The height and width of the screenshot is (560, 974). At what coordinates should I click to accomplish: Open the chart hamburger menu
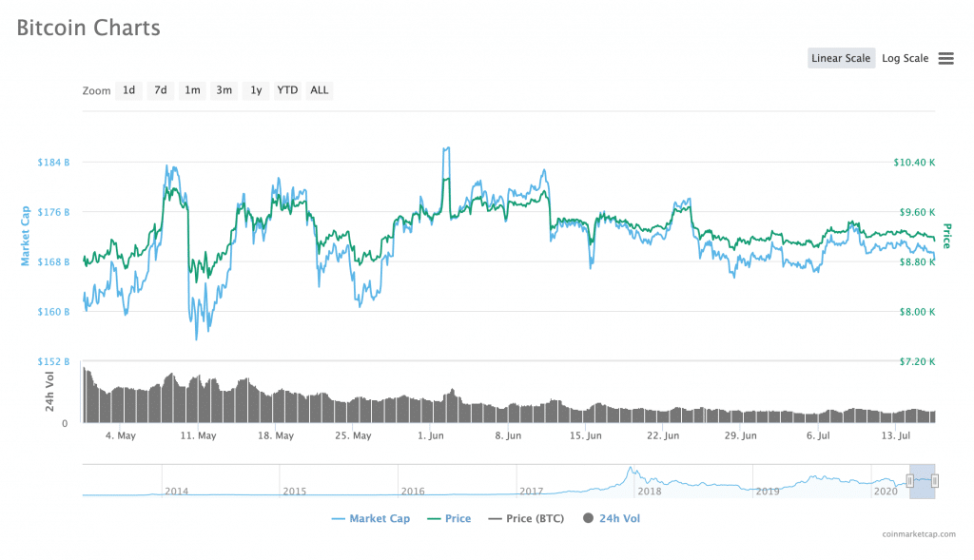tap(945, 58)
